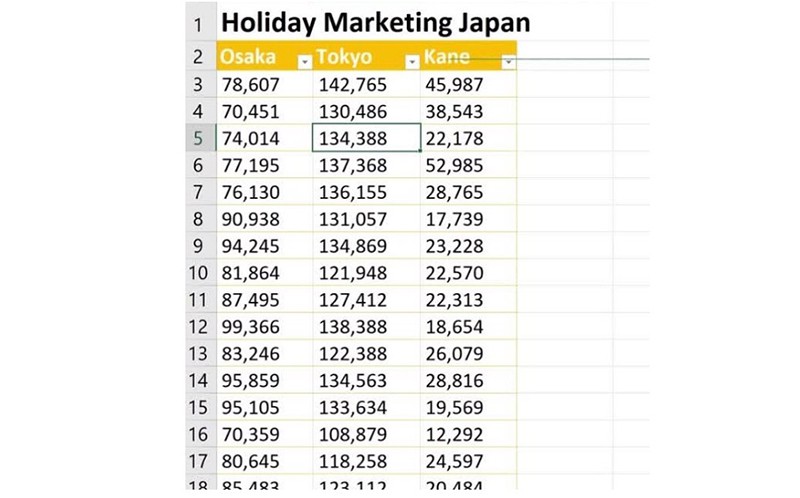Select the cell containing 78,607
800x498 pixels.
[264, 84]
